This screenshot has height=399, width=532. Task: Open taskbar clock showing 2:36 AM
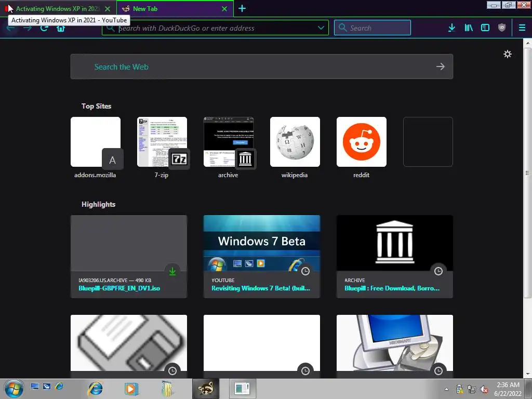pos(508,389)
